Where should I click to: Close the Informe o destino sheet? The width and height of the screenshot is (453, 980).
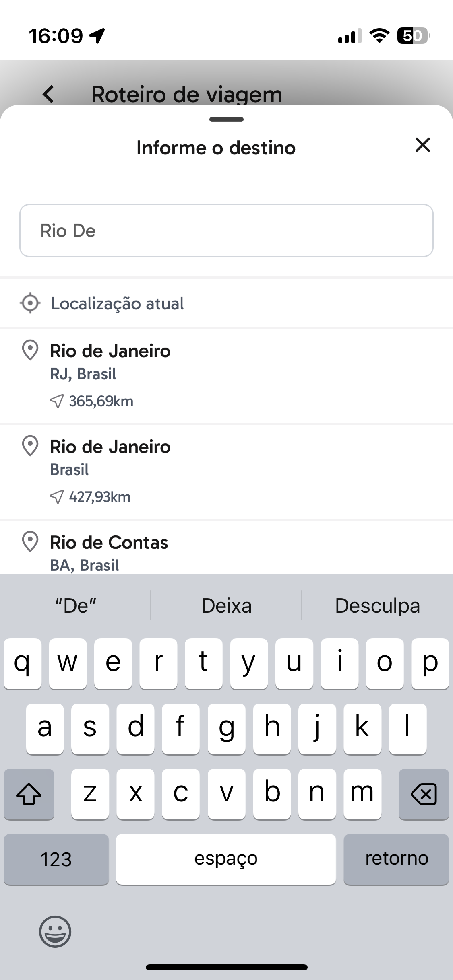(422, 145)
